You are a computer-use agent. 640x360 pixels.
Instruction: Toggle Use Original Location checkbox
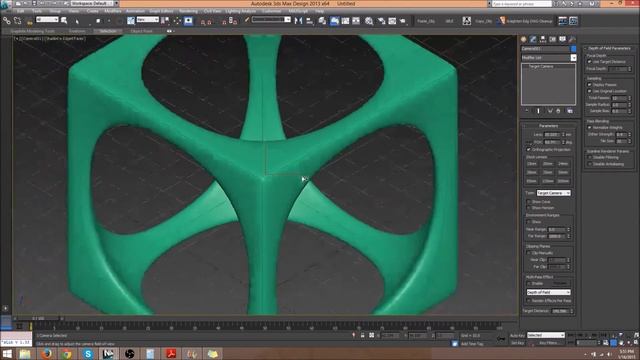point(590,91)
